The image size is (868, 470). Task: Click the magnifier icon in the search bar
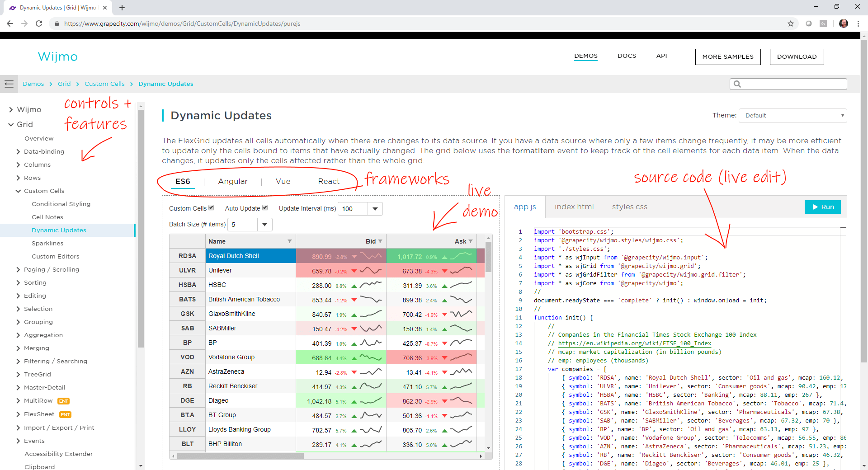[737, 84]
